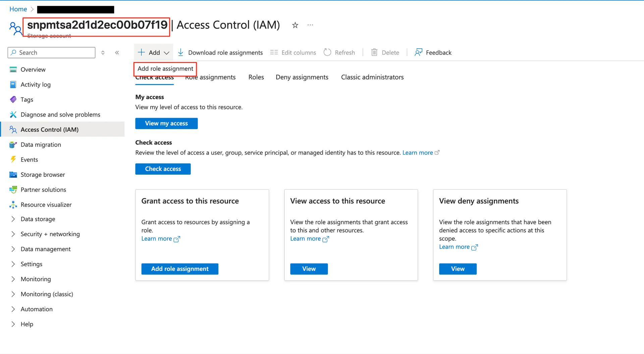
Task: Switch to the Role assignments tab
Action: coord(210,77)
